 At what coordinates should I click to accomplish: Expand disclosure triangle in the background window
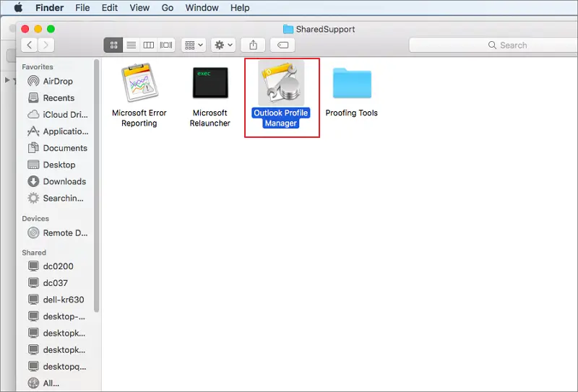coord(7,80)
